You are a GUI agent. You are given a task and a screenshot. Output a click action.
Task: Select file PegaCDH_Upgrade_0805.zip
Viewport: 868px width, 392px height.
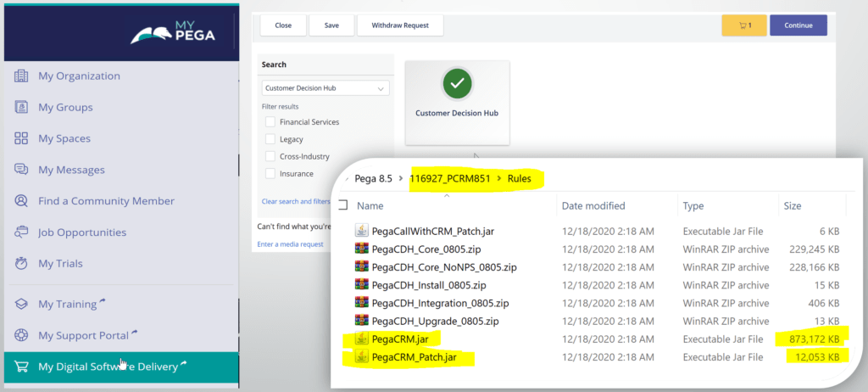point(436,321)
